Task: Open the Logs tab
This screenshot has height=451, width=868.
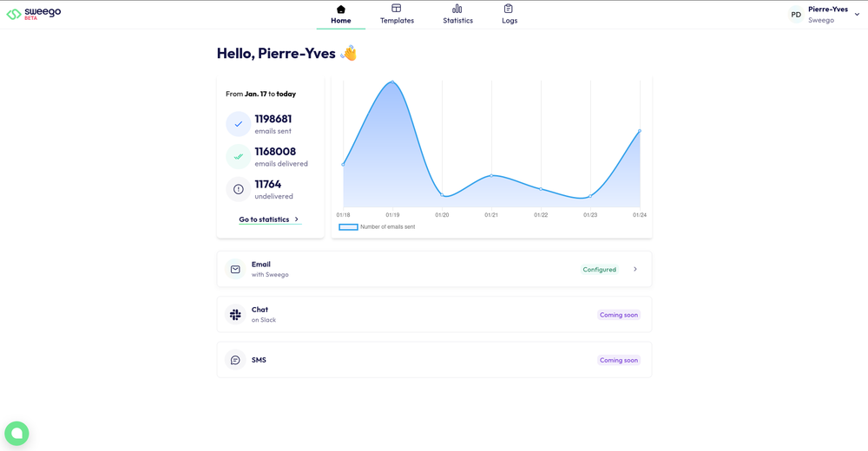Action: point(510,15)
